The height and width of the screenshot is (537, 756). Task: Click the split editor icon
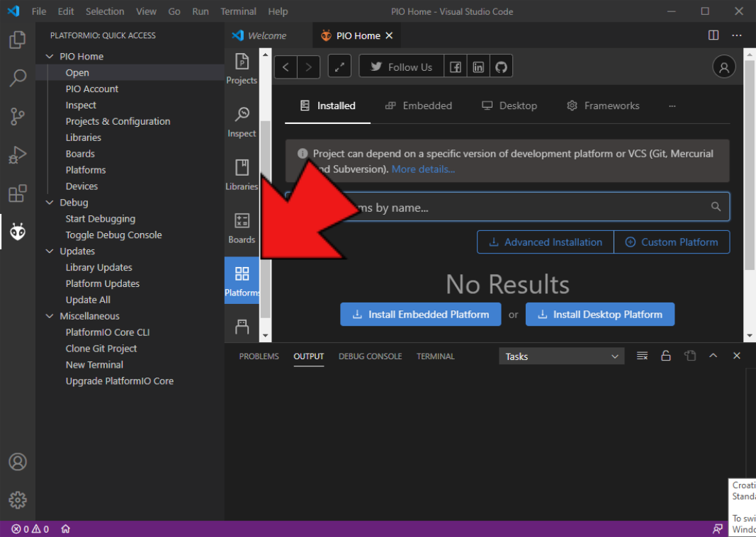(x=713, y=35)
